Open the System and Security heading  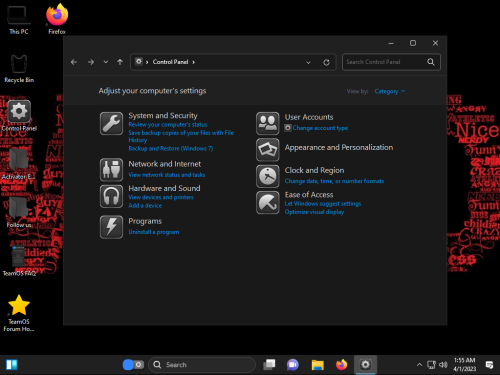pyautogui.click(x=163, y=116)
